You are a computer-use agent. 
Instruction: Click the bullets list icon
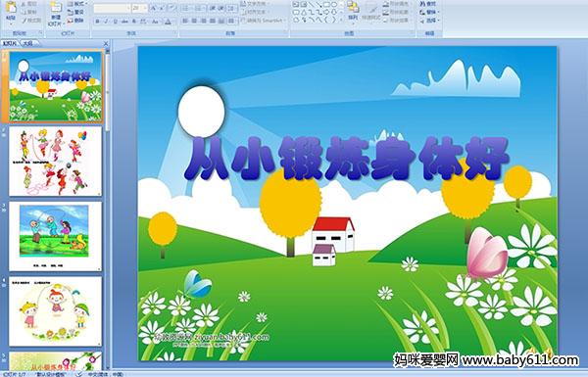[186, 8]
